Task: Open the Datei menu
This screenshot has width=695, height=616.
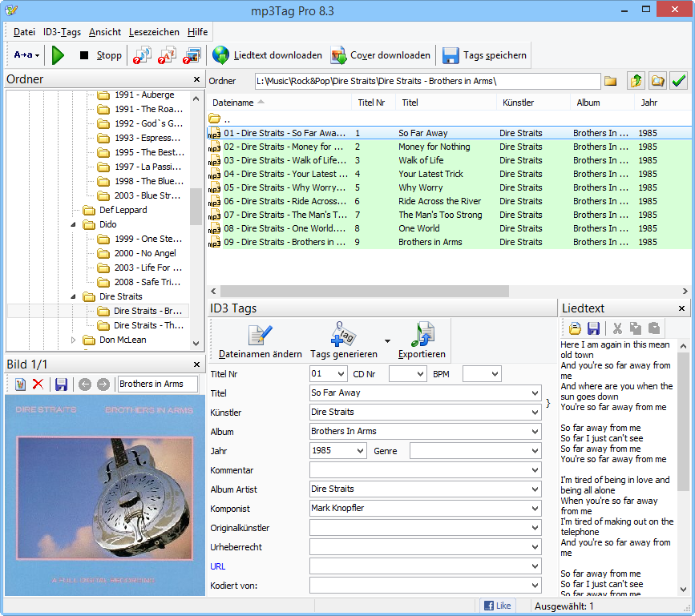Action: tap(24, 32)
